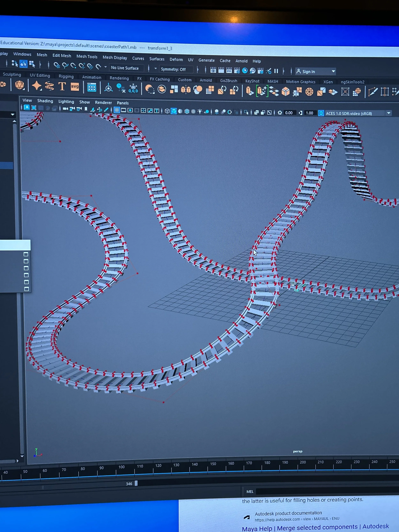Open the Mesh Tools menu
The image size is (399, 532).
87,57
